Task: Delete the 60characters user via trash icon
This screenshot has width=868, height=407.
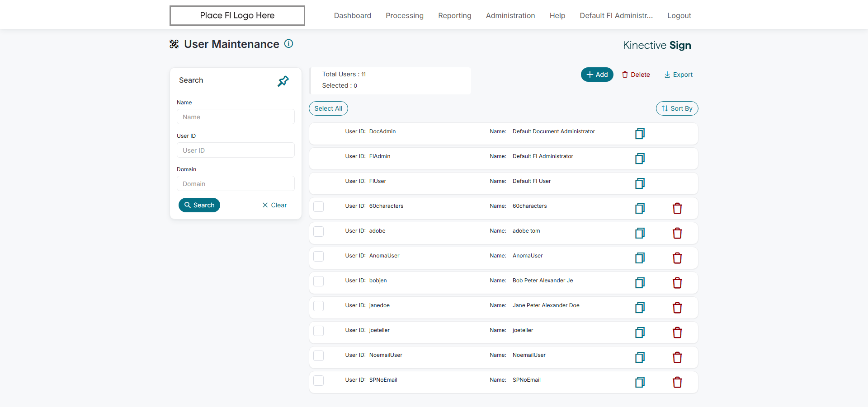Action: [677, 208]
